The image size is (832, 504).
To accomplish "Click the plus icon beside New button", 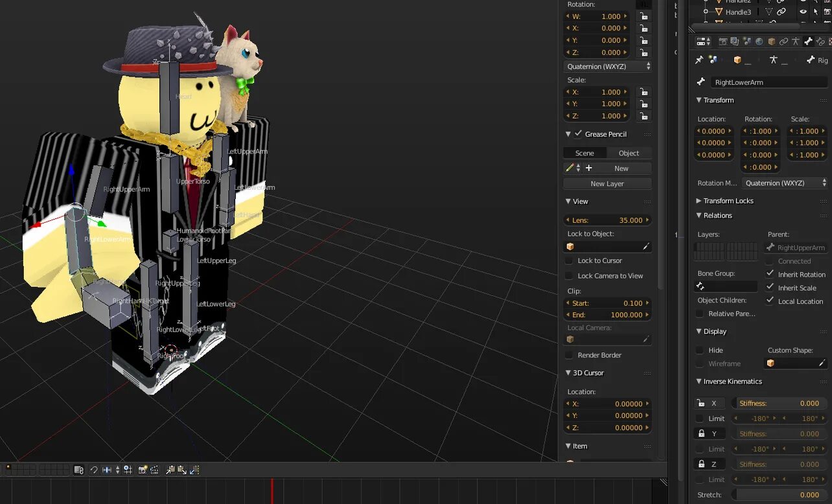I will point(589,168).
